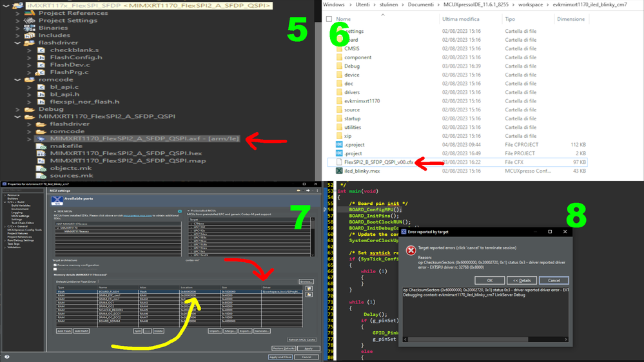
Task: Click the iled_blinky.mex config file icon
Action: point(339,171)
